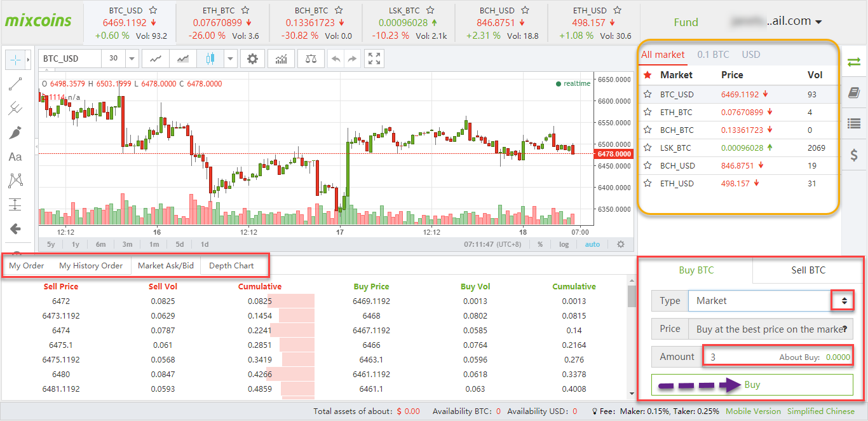868x421 pixels.
Task: Open the Buy BTC tab
Action: (x=696, y=270)
